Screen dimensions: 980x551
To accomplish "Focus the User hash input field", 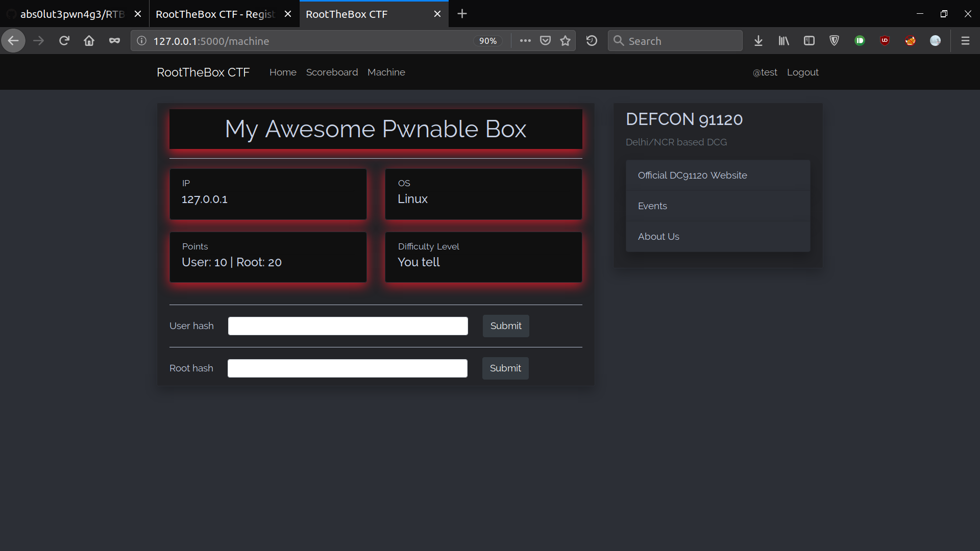I will tap(348, 326).
